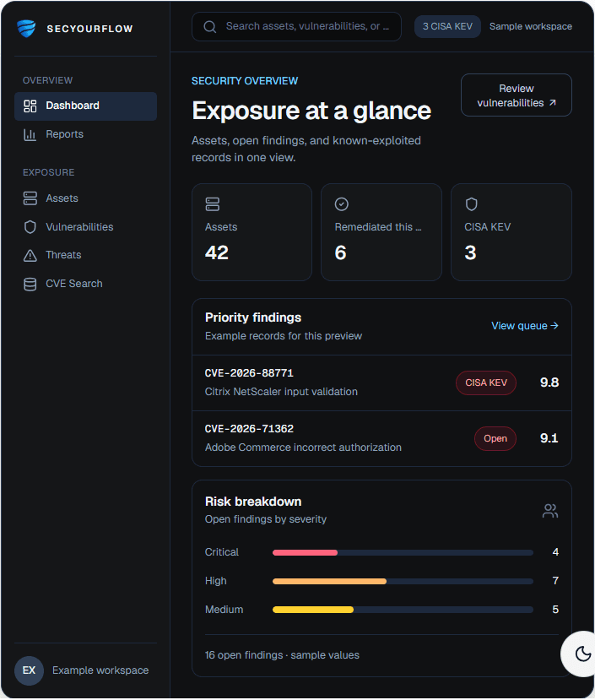Screen dimensions: 595x700
Task: Click the shield icon in CISA KEV card
Action: 471,204
